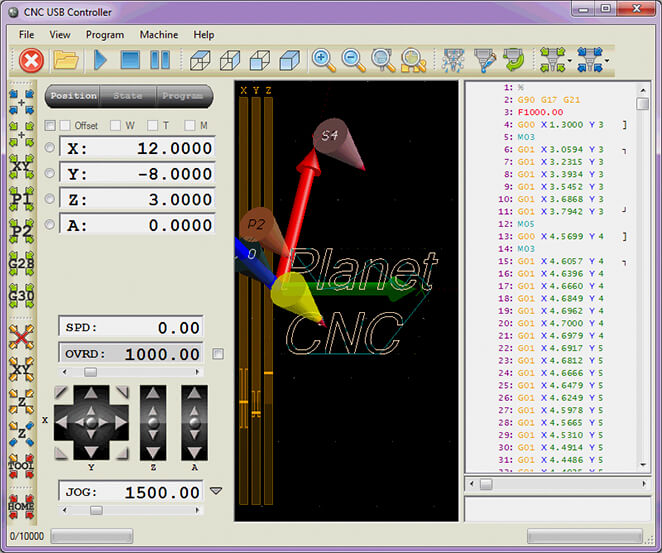Click the zoom-to-fit magnifier icon
Image resolution: width=662 pixels, height=553 pixels.
click(383, 60)
